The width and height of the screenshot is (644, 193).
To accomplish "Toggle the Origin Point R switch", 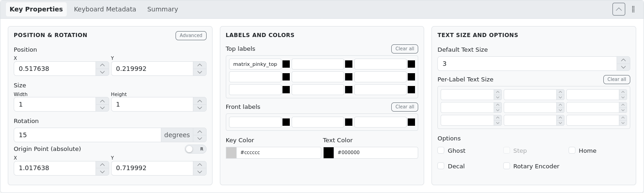I will [x=195, y=149].
